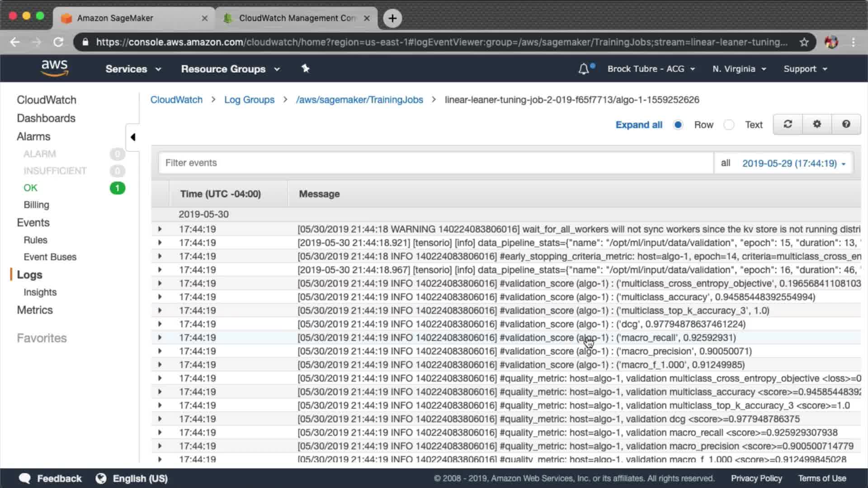Viewport: 868px width, 488px height.
Task: Collapse the left sidebar arrow
Action: click(x=133, y=137)
